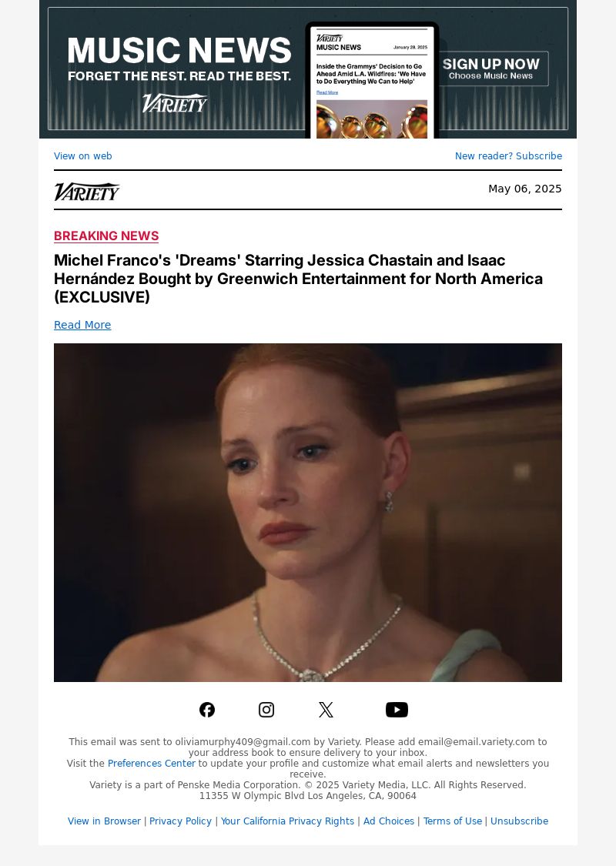Click the Variety logo beside the date
Screen dimensions: 616x866
[87, 192]
